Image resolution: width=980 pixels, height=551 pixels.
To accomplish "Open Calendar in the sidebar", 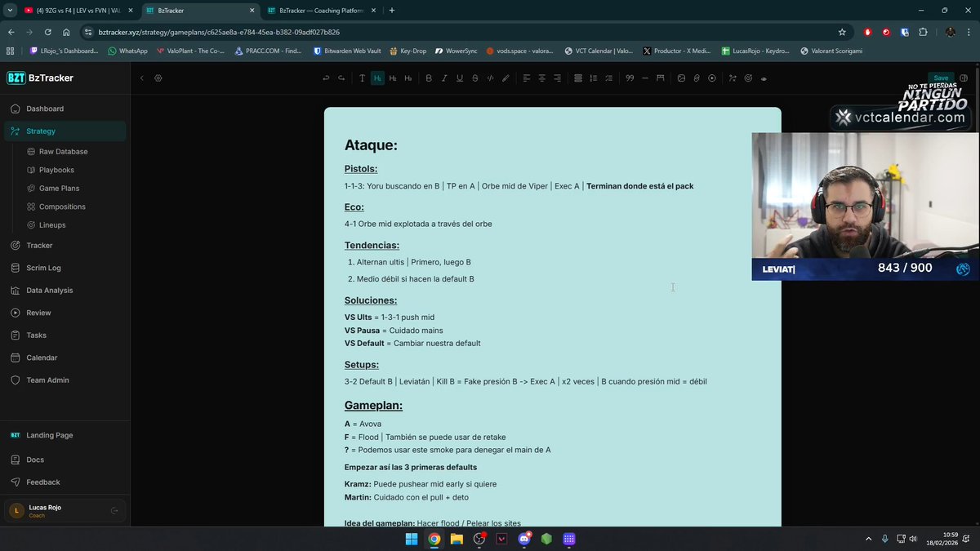I will pyautogui.click(x=65, y=358).
